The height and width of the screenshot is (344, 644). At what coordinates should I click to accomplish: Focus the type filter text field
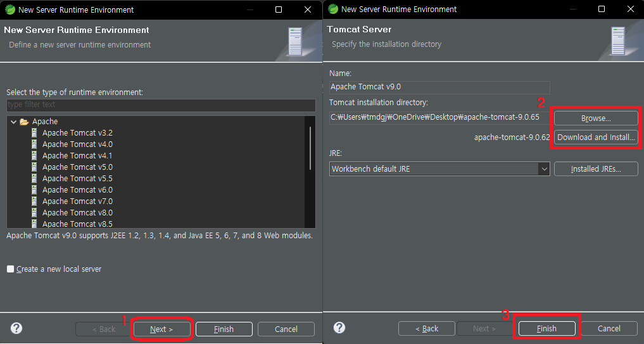[x=161, y=105]
